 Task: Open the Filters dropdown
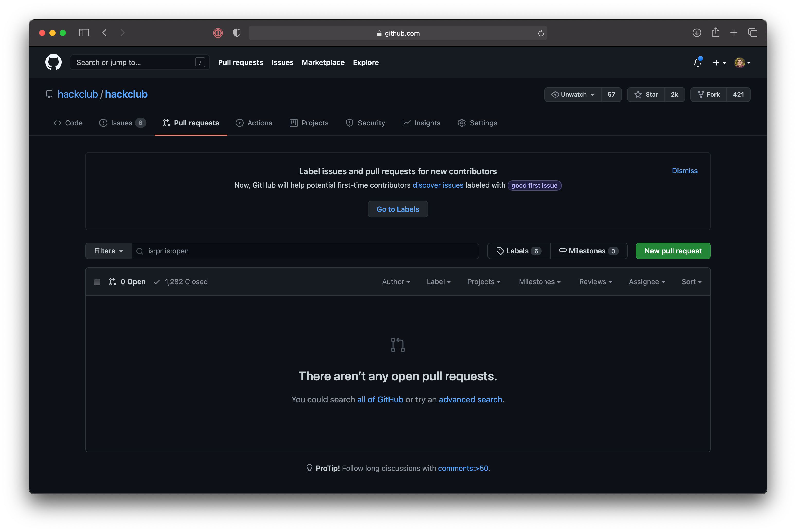point(108,251)
